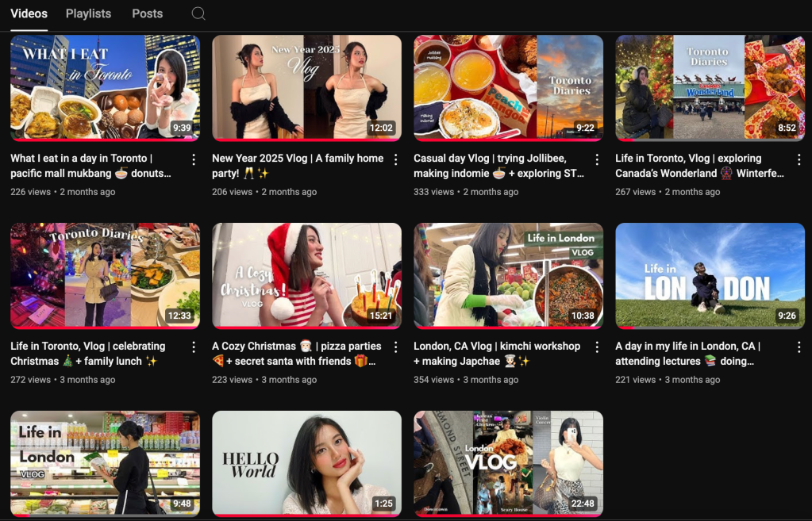Open three-dot menu for attending lectures vlog

[x=799, y=347]
